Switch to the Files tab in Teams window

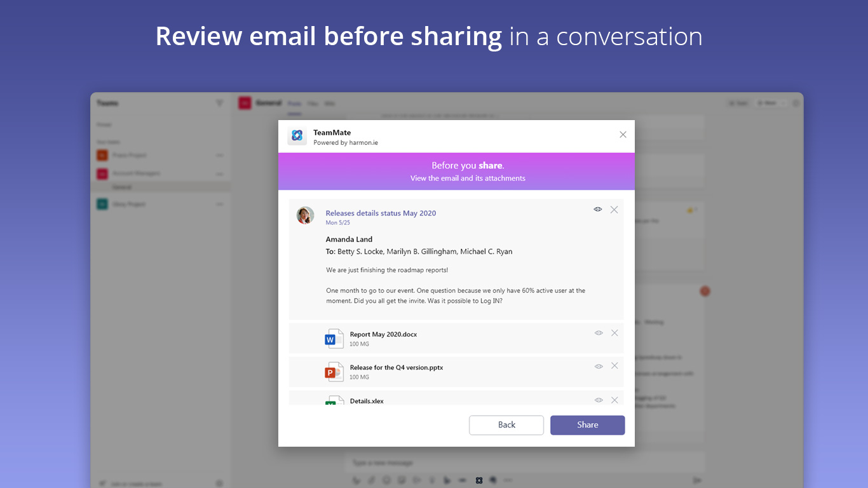point(313,104)
